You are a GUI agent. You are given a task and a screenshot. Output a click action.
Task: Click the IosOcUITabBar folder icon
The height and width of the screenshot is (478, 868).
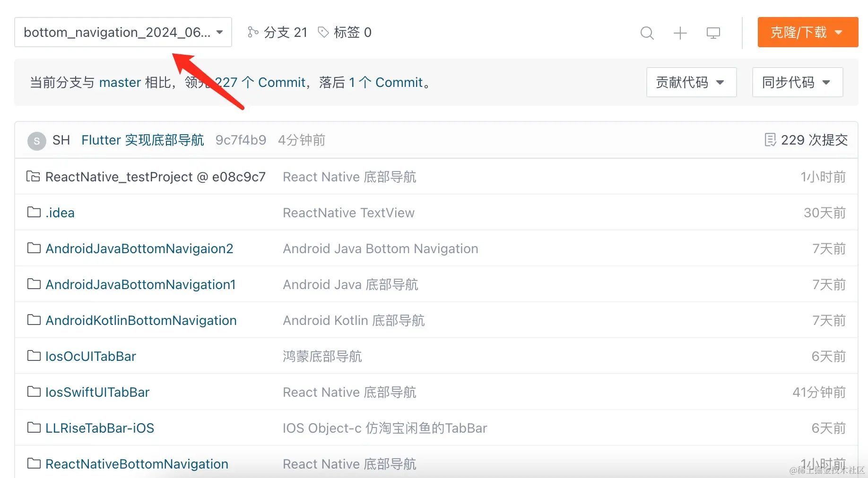point(34,356)
